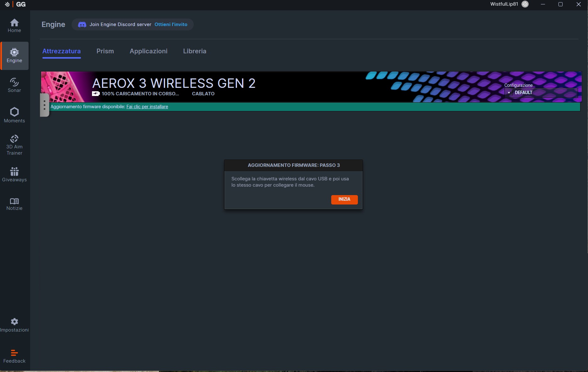
Task: Open the Libreria tab
Action: point(195,51)
